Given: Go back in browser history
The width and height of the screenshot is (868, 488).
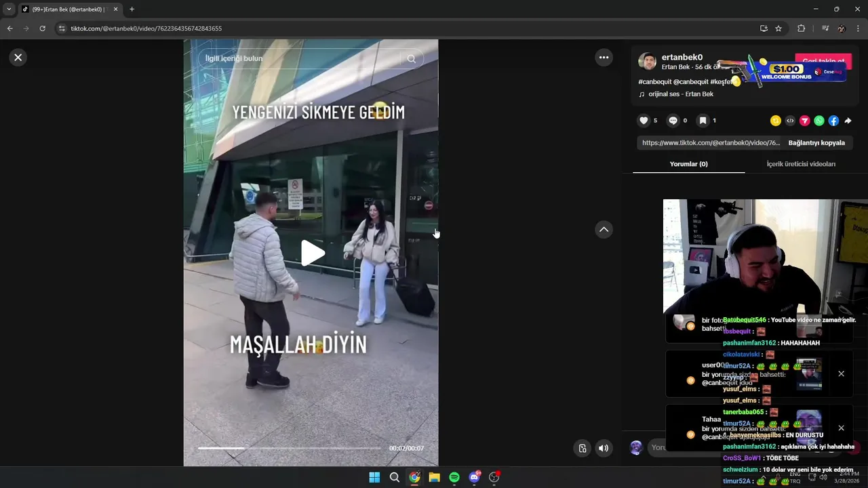Looking at the screenshot, I should tap(9, 28).
